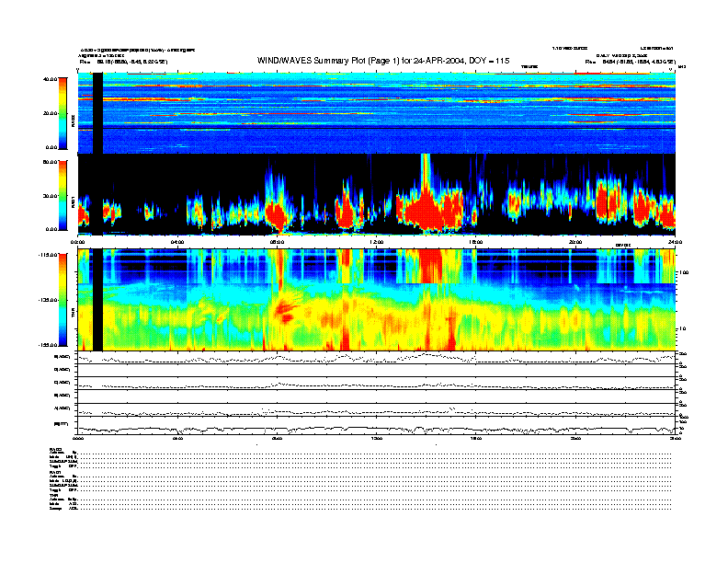728x563 pixels.
Task: Click the 24:00 time axis tick label
Action: (x=674, y=242)
